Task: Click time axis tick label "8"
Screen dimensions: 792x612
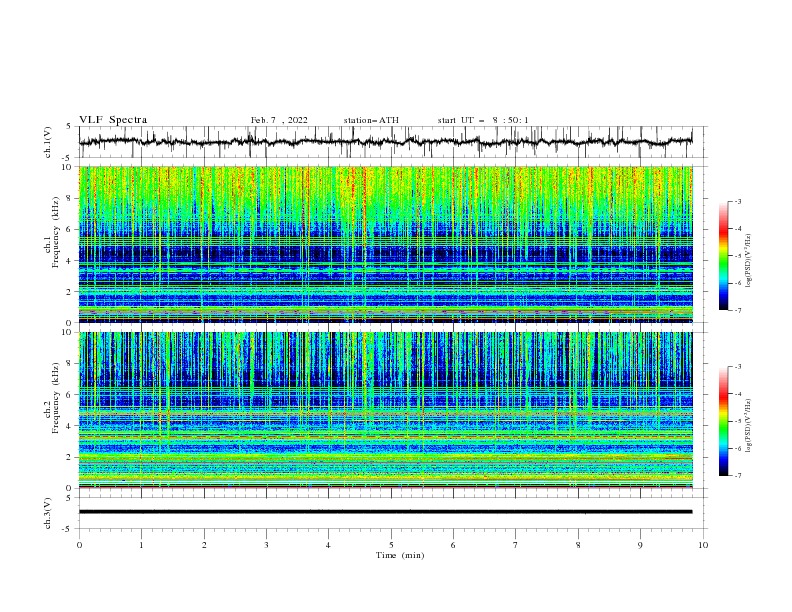Action: coord(578,545)
